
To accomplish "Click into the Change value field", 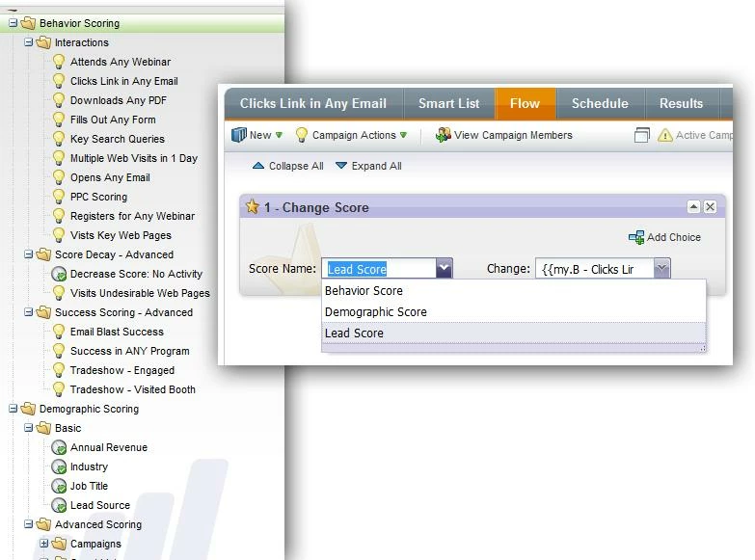I will point(595,269).
